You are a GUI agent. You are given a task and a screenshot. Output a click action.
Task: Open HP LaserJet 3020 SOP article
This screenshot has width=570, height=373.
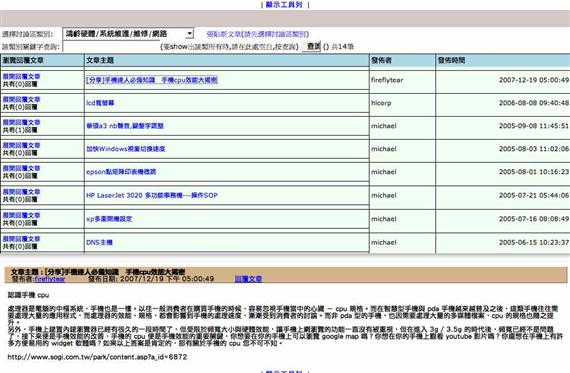(152, 195)
